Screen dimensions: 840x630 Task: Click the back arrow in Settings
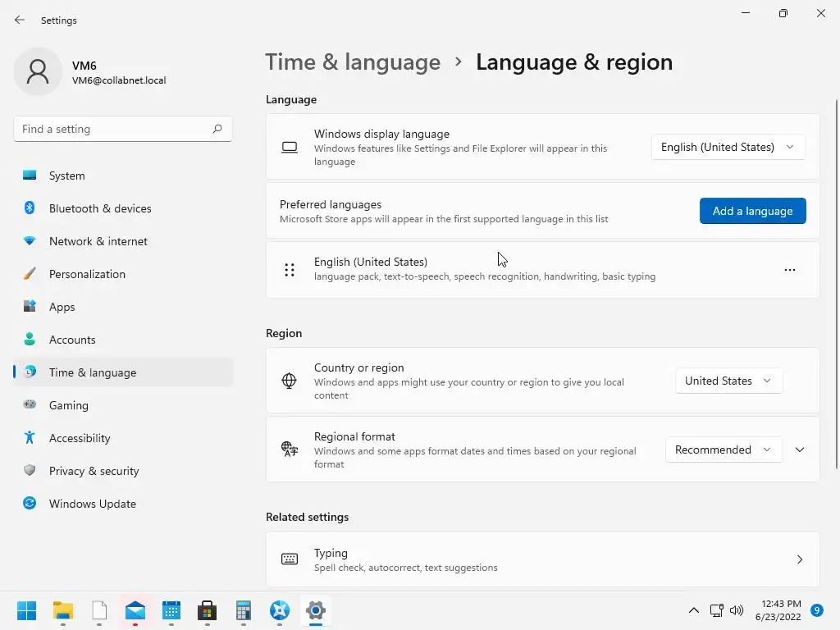click(20, 20)
